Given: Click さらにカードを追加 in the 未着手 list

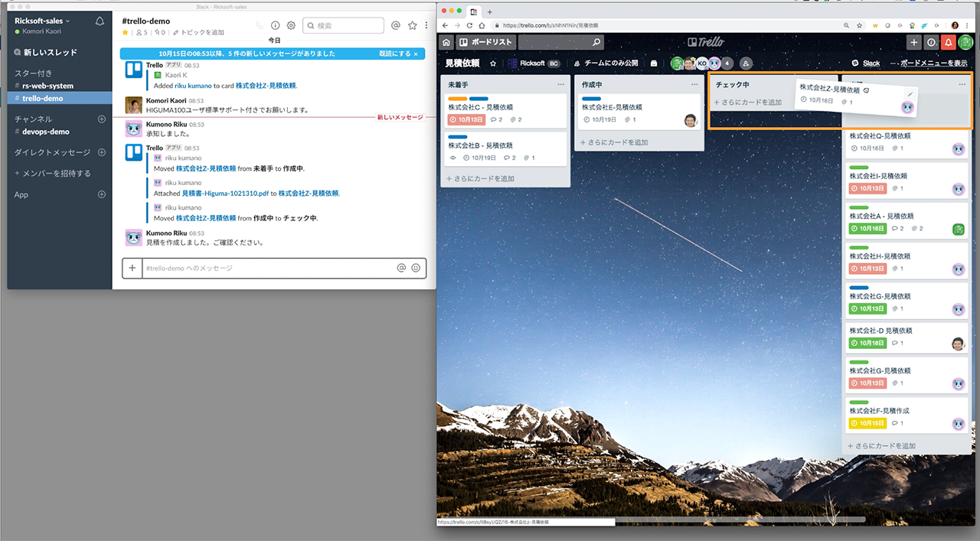Looking at the screenshot, I should (x=480, y=178).
